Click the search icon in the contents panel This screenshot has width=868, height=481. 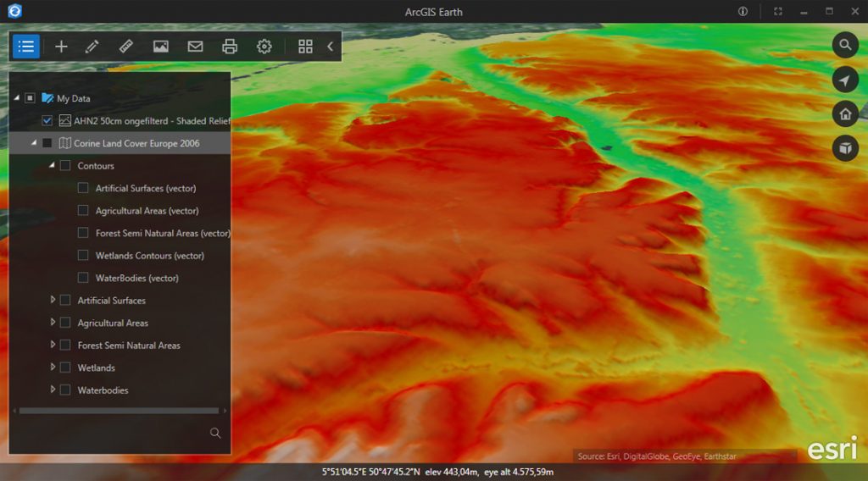[215, 433]
